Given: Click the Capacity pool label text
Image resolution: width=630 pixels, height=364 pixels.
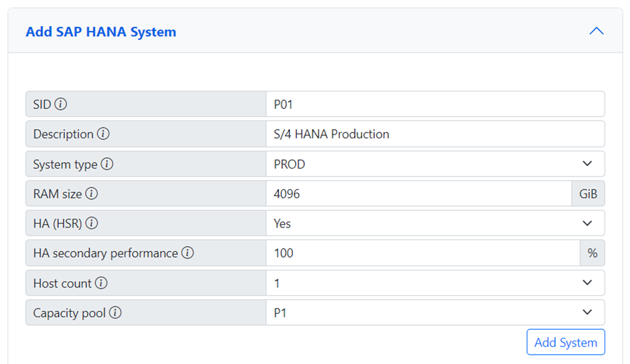Looking at the screenshot, I should pyautogui.click(x=70, y=313).
